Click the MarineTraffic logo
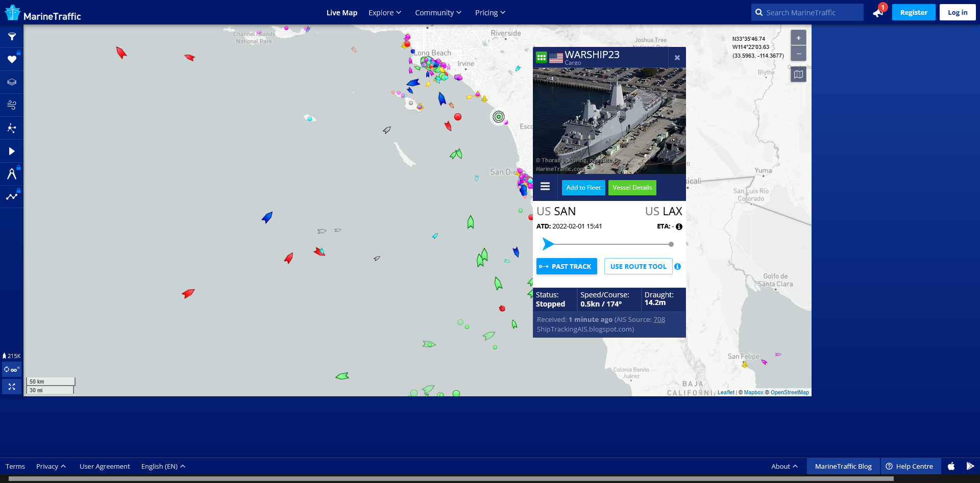 pyautogui.click(x=43, y=13)
